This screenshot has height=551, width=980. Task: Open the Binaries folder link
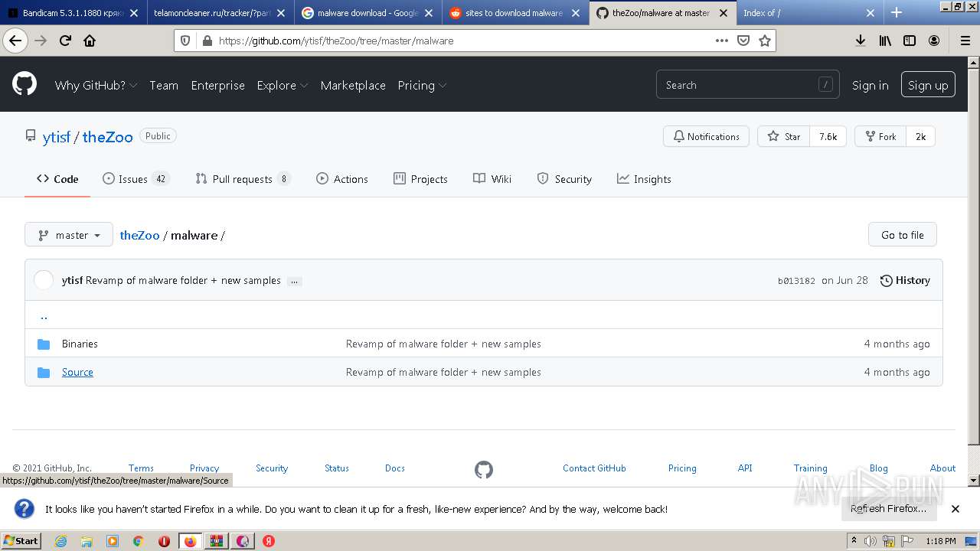pyautogui.click(x=80, y=344)
